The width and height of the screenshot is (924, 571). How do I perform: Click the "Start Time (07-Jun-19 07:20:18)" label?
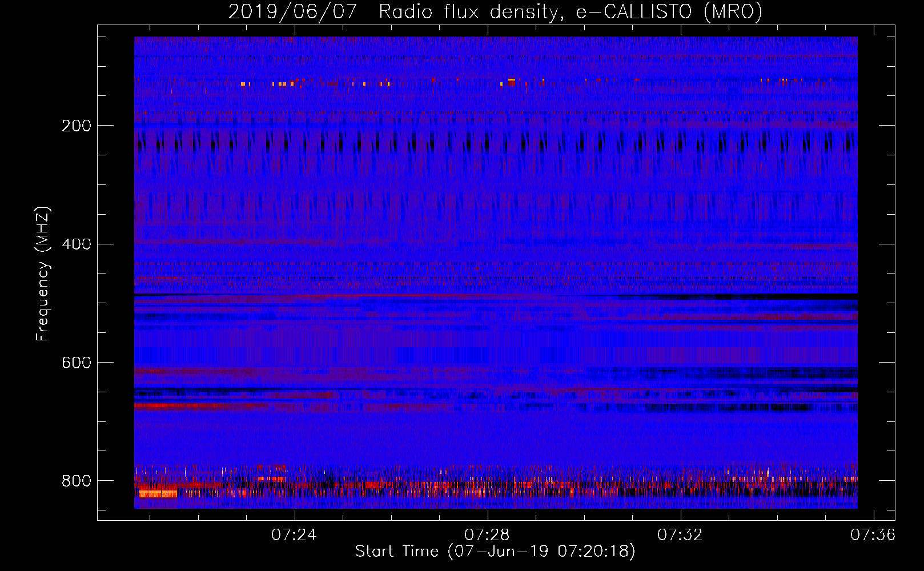point(495,552)
